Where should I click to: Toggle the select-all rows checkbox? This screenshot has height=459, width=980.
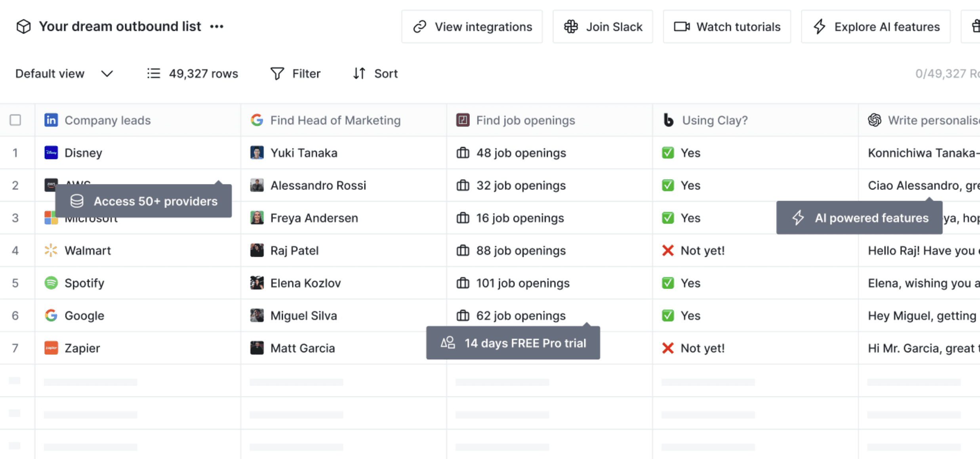pyautogui.click(x=15, y=120)
